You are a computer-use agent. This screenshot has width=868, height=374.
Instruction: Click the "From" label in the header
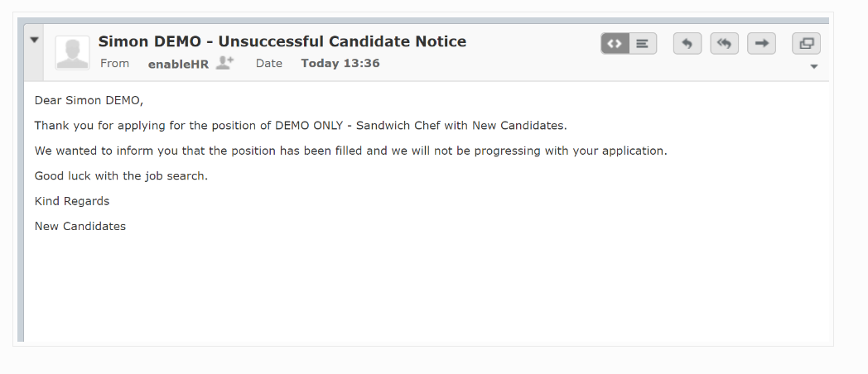pyautogui.click(x=114, y=63)
